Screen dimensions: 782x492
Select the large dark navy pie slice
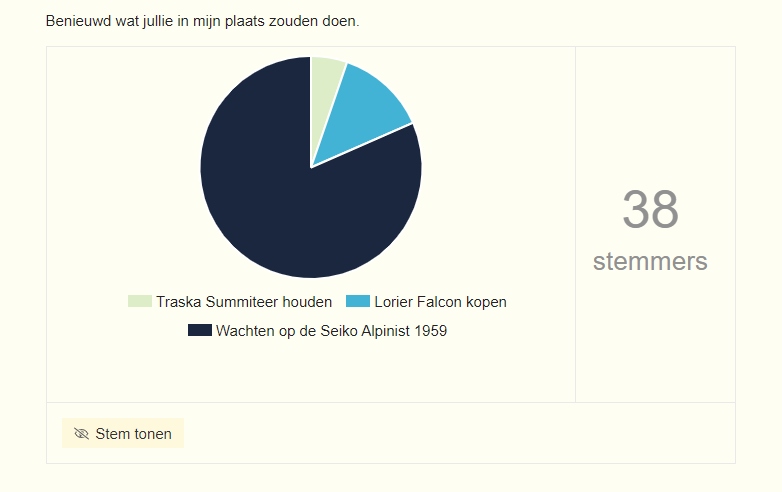[280, 200]
